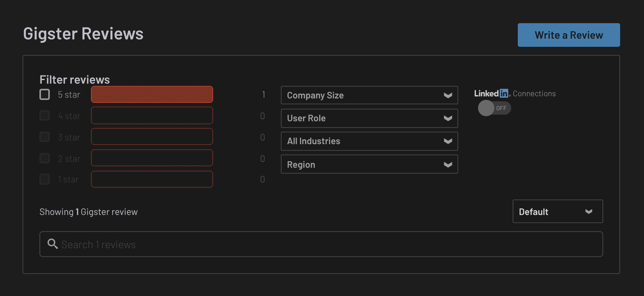Open the Default sort order dropdown

point(557,212)
